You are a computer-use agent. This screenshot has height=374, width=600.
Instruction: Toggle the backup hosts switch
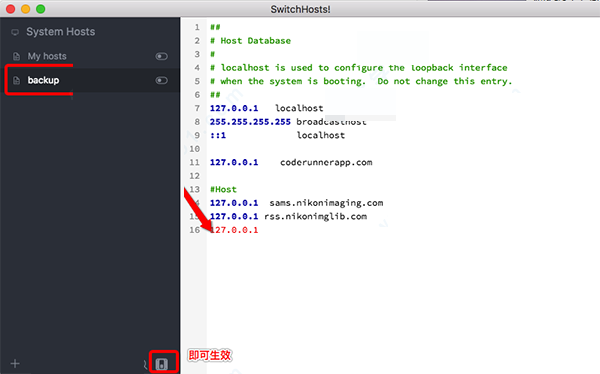161,80
